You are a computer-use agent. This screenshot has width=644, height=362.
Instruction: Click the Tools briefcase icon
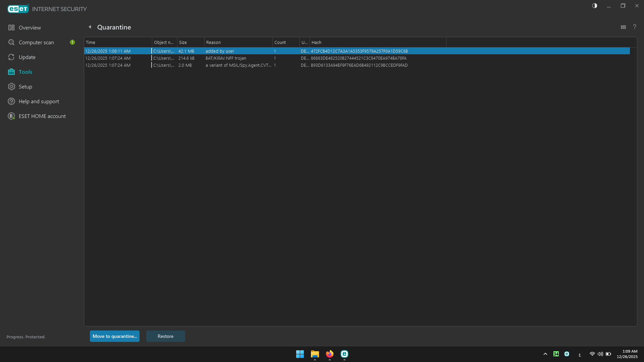pyautogui.click(x=11, y=72)
